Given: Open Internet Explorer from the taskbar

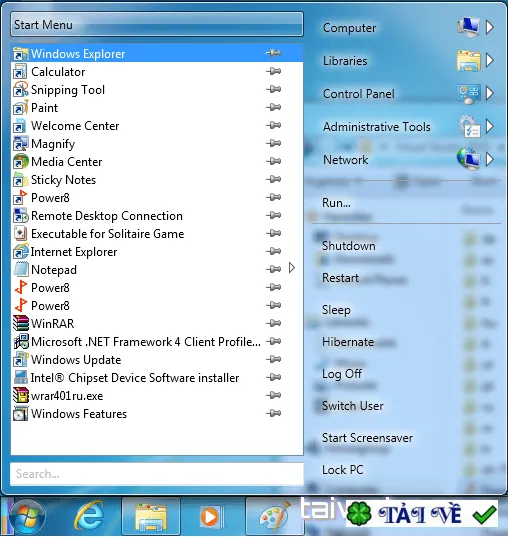Looking at the screenshot, I should 88,516.
